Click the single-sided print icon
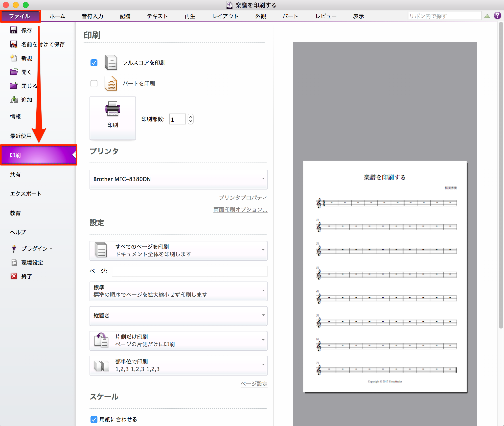This screenshot has width=504, height=426. coord(101,340)
